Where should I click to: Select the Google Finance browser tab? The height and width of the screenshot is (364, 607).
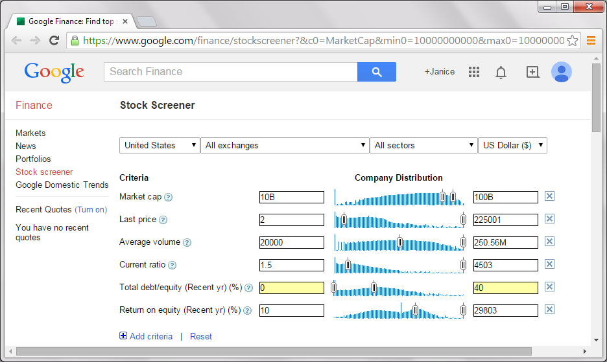[71, 21]
